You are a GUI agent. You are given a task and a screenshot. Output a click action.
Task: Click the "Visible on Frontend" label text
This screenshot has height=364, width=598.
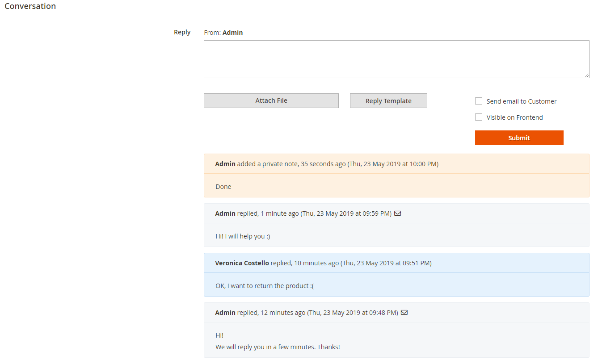tap(514, 117)
